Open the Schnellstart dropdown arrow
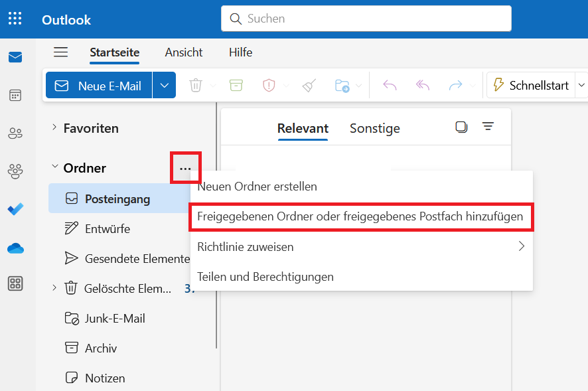 (581, 85)
